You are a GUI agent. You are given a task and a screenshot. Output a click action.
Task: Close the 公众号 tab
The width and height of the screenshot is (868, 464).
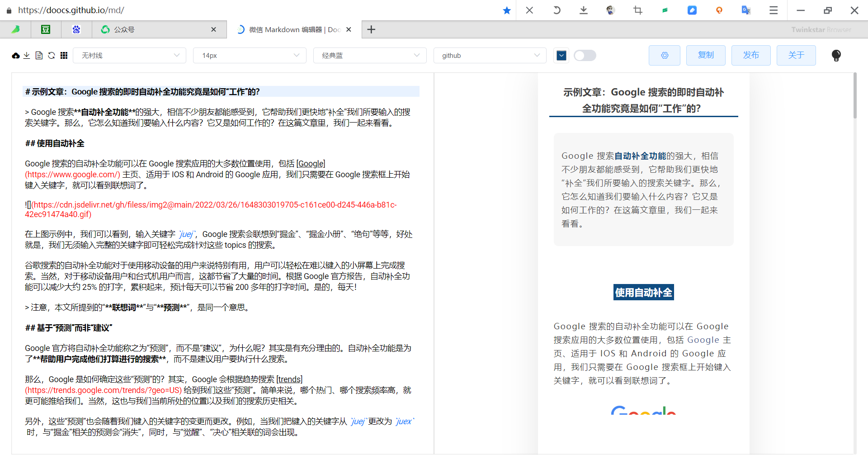coord(213,29)
